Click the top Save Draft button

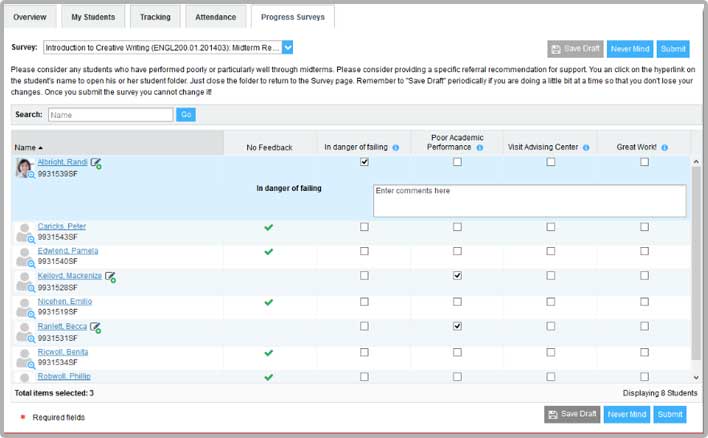pos(575,49)
